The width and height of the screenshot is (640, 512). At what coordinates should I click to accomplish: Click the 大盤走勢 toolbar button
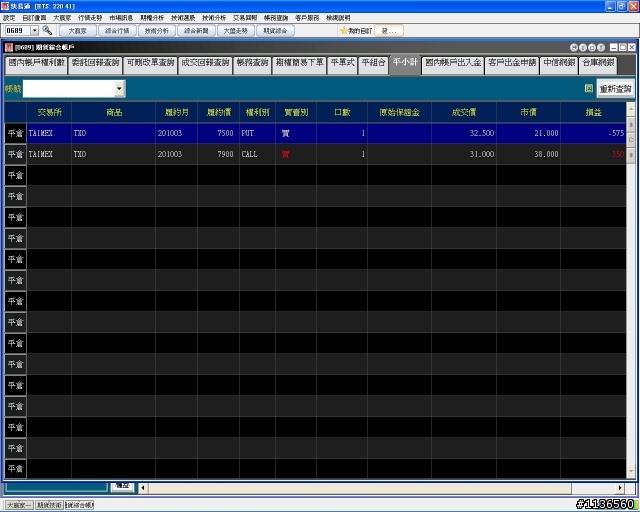point(236,31)
